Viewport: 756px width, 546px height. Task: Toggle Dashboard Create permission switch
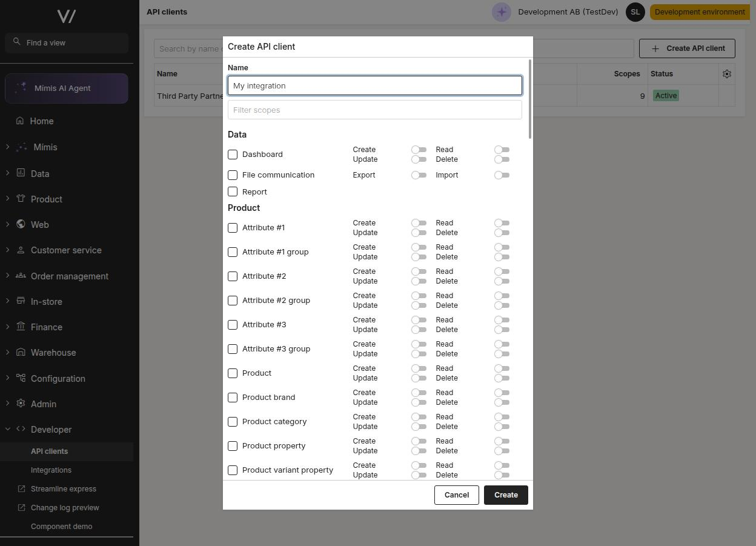coord(419,150)
